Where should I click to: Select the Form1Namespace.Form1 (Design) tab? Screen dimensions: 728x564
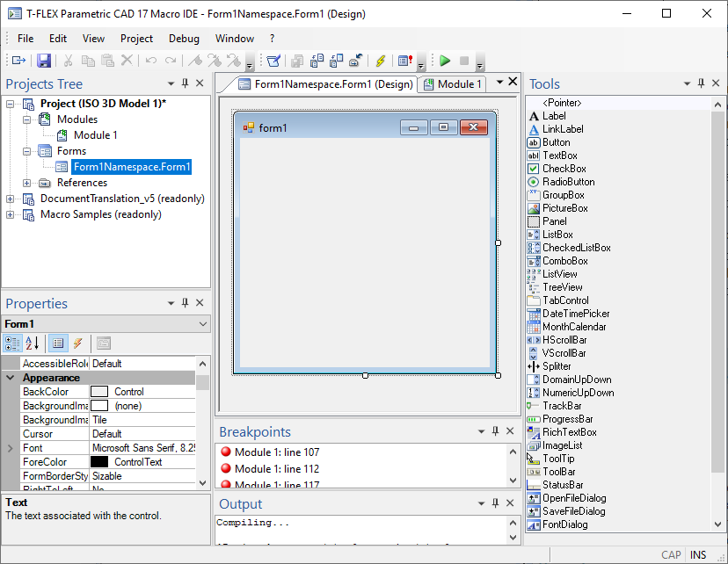tap(325, 84)
